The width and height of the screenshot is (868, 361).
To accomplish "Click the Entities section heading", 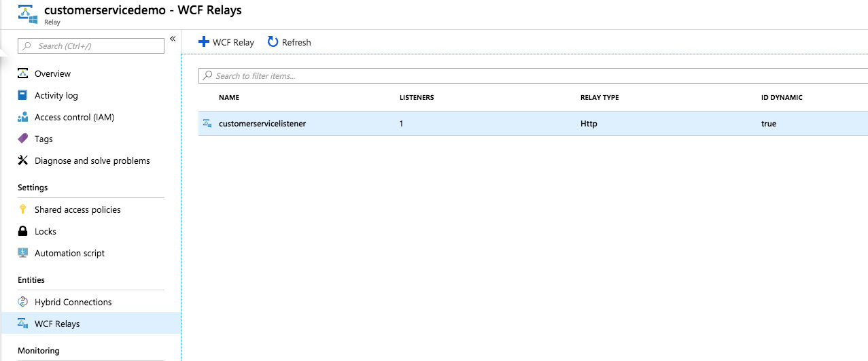I will click(x=31, y=280).
